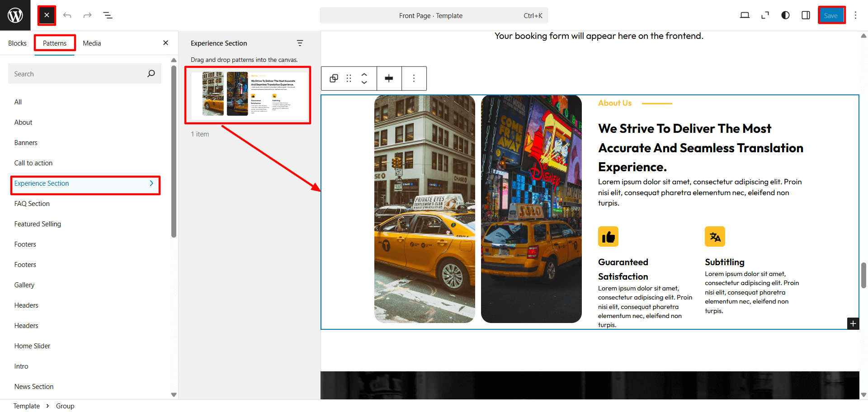
Task: Close the block inserter panel toggle
Action: (47, 15)
